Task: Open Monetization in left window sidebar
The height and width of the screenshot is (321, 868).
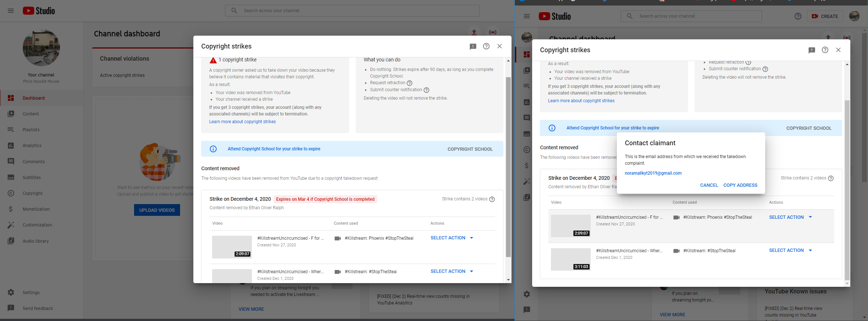Action: pos(42,209)
